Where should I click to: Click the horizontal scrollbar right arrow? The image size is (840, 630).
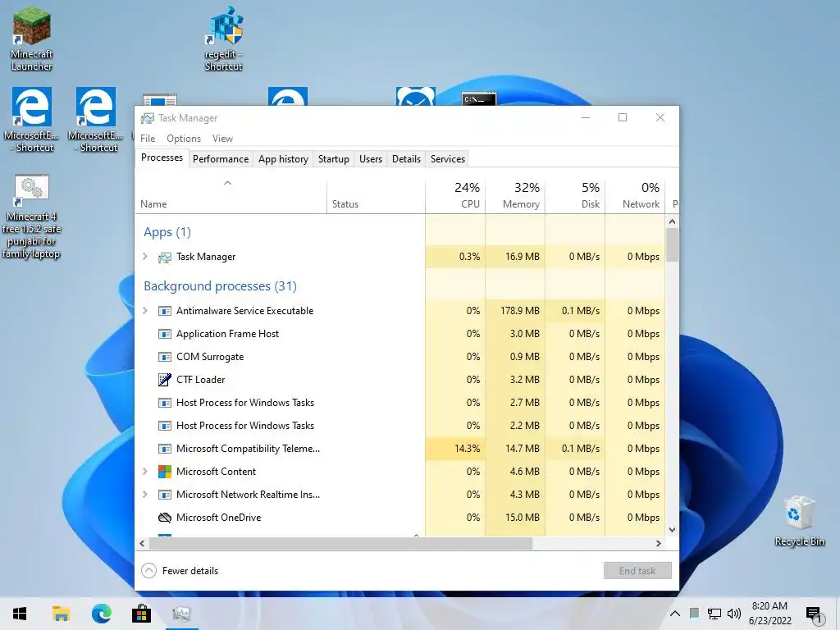click(x=659, y=543)
